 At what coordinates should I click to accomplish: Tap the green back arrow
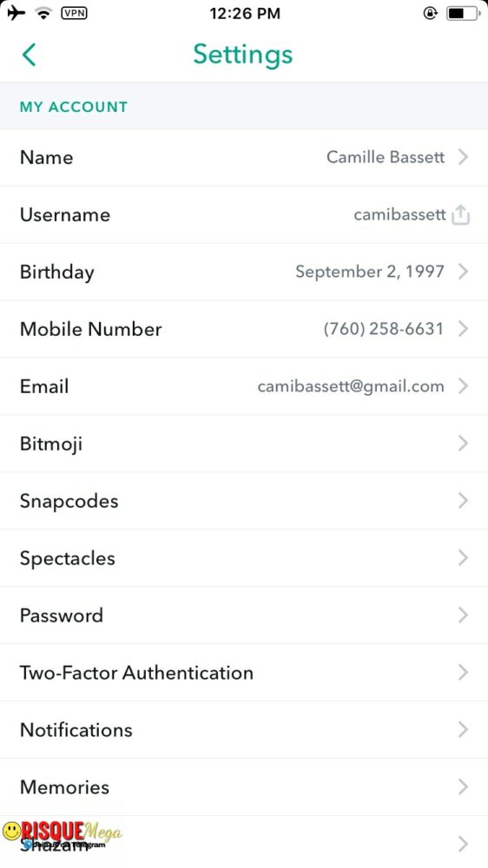(29, 55)
